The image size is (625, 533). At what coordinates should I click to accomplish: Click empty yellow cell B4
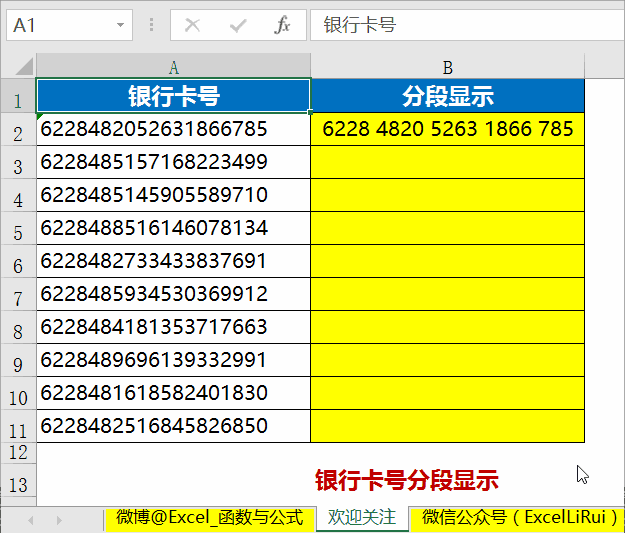tap(448, 195)
